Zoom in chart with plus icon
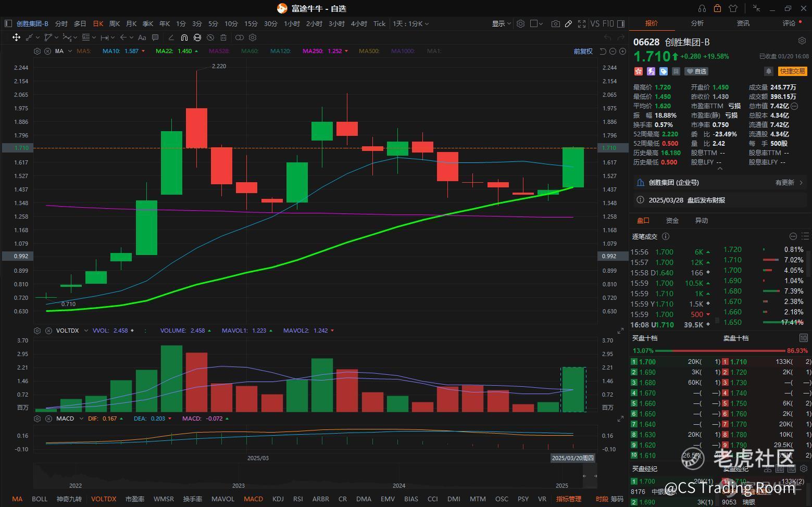 point(622,51)
